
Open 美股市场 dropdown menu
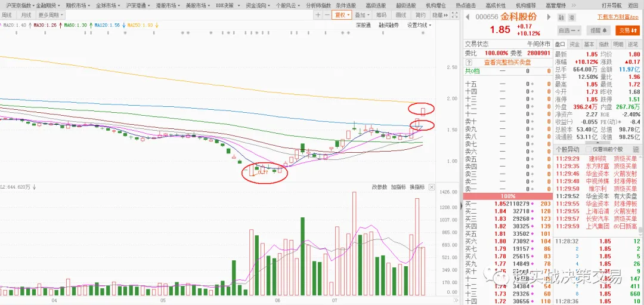click(198, 5)
